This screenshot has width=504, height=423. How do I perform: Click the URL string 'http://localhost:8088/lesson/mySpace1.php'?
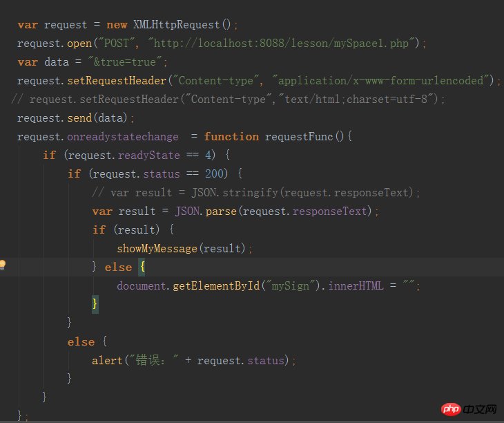click(281, 44)
